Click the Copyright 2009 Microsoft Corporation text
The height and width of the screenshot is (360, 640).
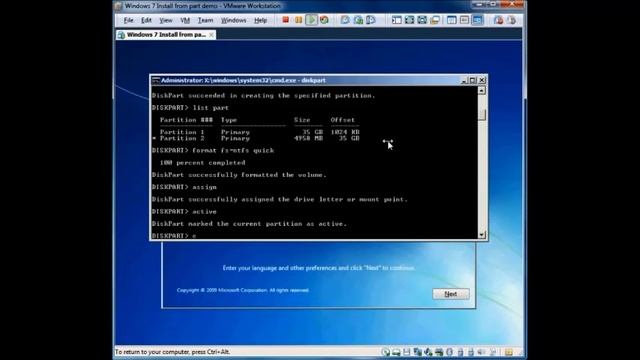(x=243, y=290)
